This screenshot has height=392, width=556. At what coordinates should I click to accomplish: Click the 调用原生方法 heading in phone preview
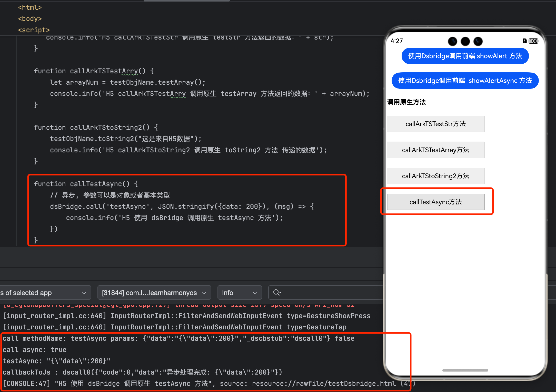pos(406,102)
